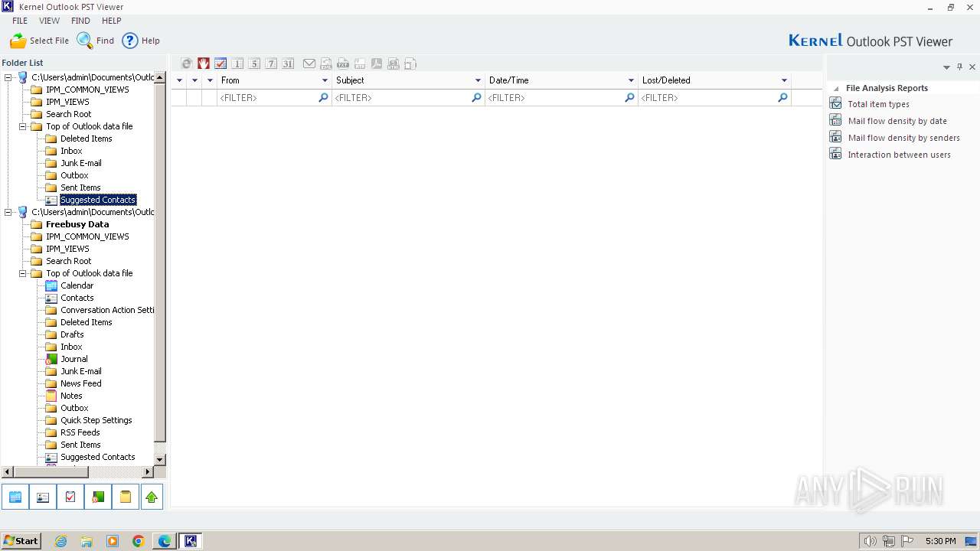Viewport: 980px width, 551px height.
Task: Select the 5-day view icon
Action: 254,64
